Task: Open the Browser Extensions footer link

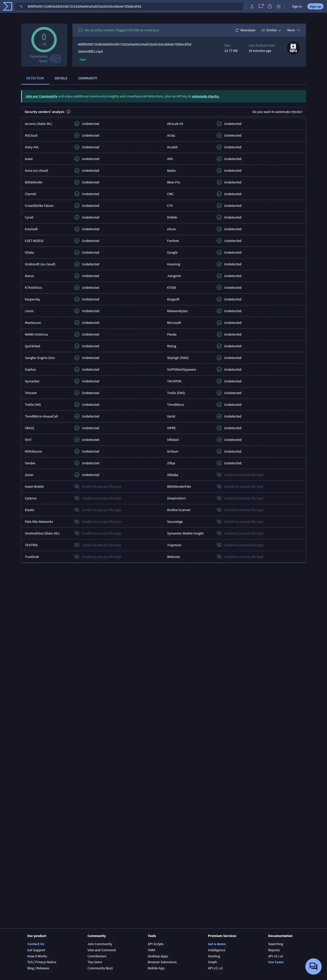Action: pyautogui.click(x=162, y=962)
